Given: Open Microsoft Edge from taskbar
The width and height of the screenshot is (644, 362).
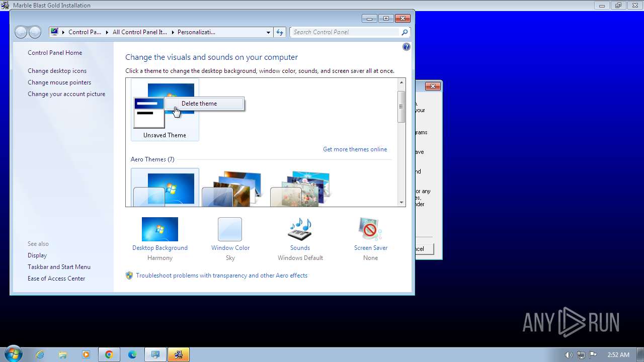Looking at the screenshot, I should click(132, 354).
